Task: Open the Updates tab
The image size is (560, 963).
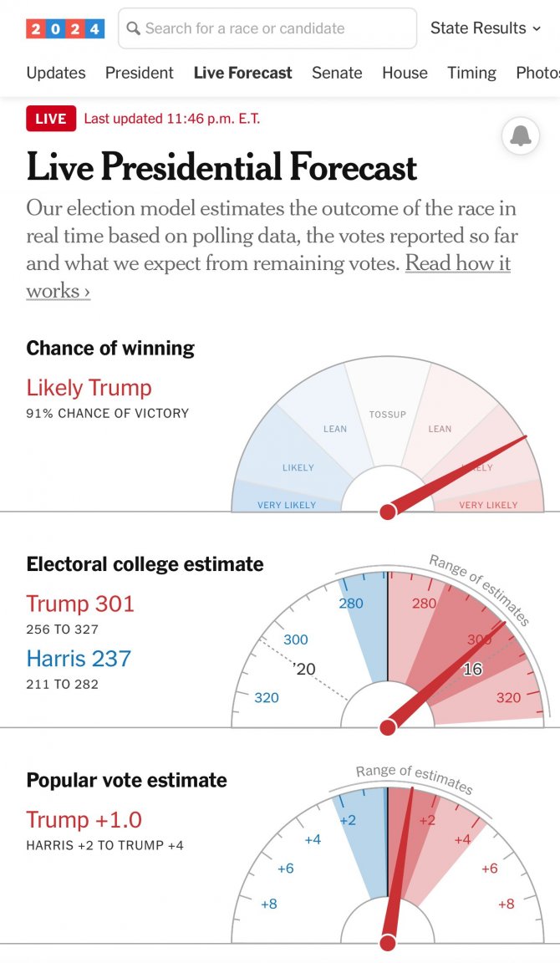Action: 56,73
